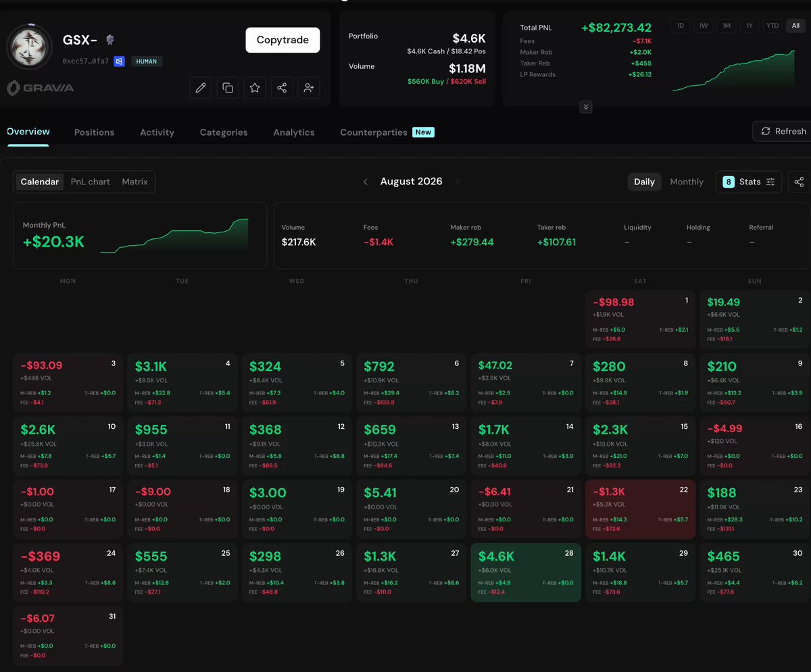Click the badge icon next to GSX-
The image size is (811, 672).
click(110, 40)
